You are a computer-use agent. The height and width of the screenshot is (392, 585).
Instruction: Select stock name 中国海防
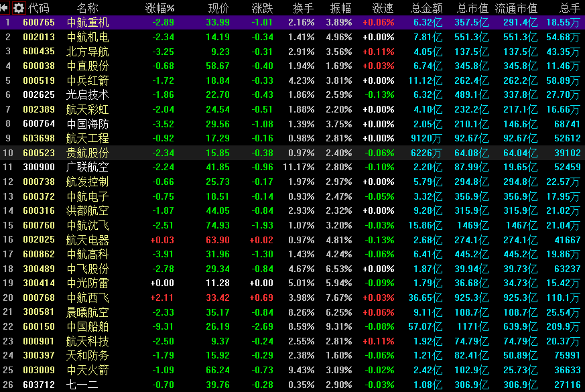point(88,124)
